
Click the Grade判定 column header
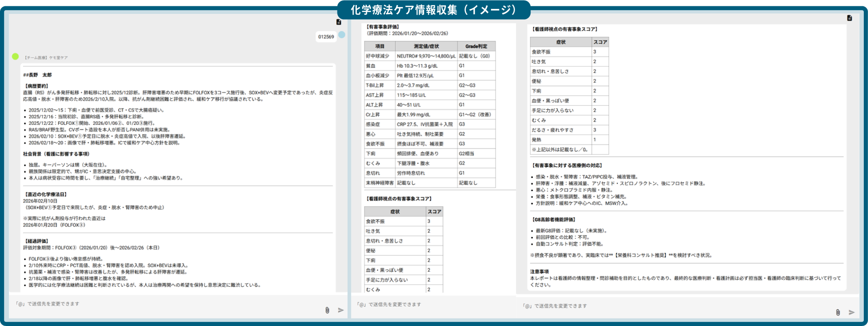pos(476,46)
